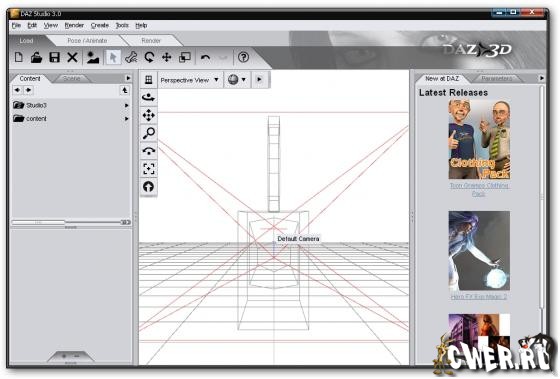Click the viewport layout grid icon
The height and width of the screenshot is (379, 560).
point(149,80)
